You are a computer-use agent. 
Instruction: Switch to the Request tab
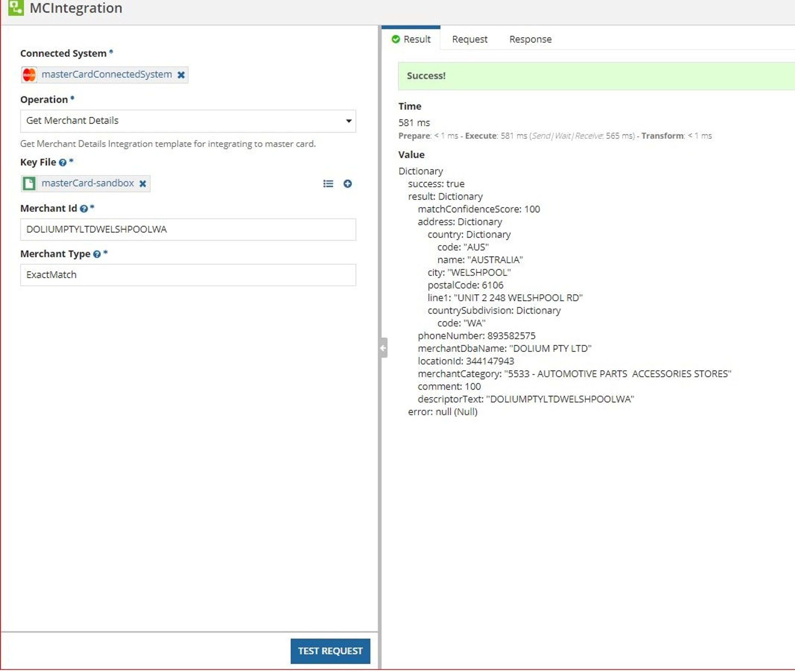(x=470, y=39)
